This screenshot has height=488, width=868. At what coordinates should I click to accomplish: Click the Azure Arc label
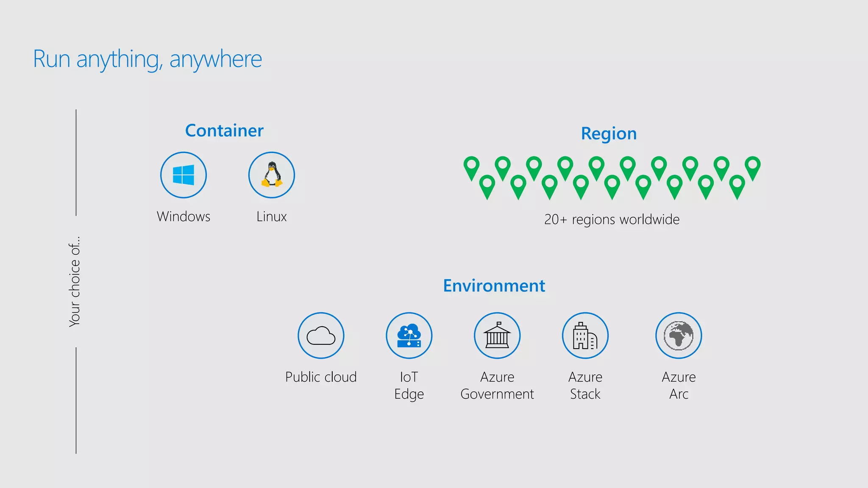coord(679,385)
